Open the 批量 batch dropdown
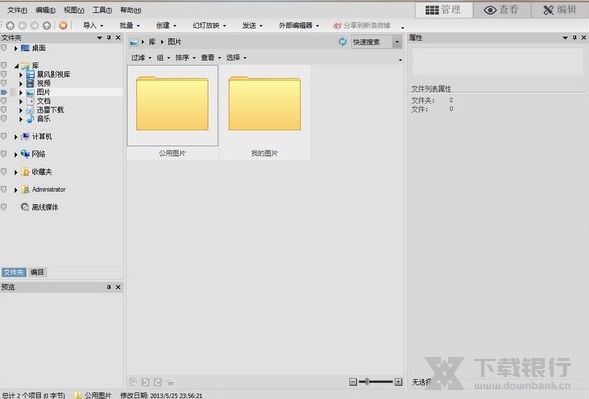The image size is (589, 399). click(x=130, y=26)
